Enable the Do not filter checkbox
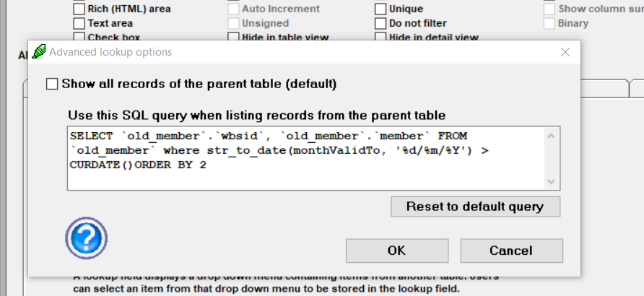 pos(380,23)
